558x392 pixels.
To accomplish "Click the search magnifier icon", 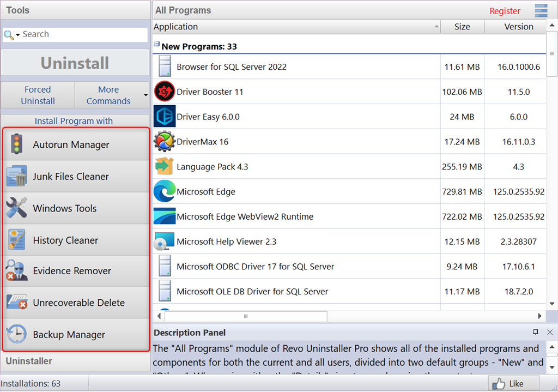I will pos(9,35).
